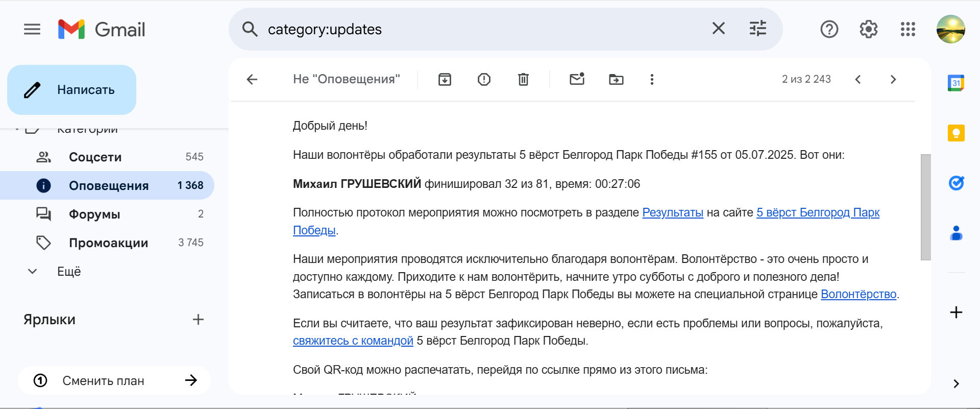Expand the Ещё section
Screen dimensions: 980x409
click(68, 271)
